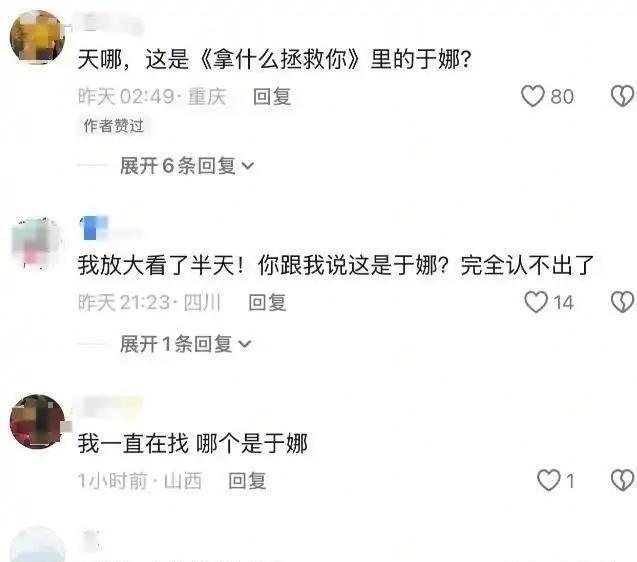Open third commenter's dark red avatar

[x=37, y=421]
